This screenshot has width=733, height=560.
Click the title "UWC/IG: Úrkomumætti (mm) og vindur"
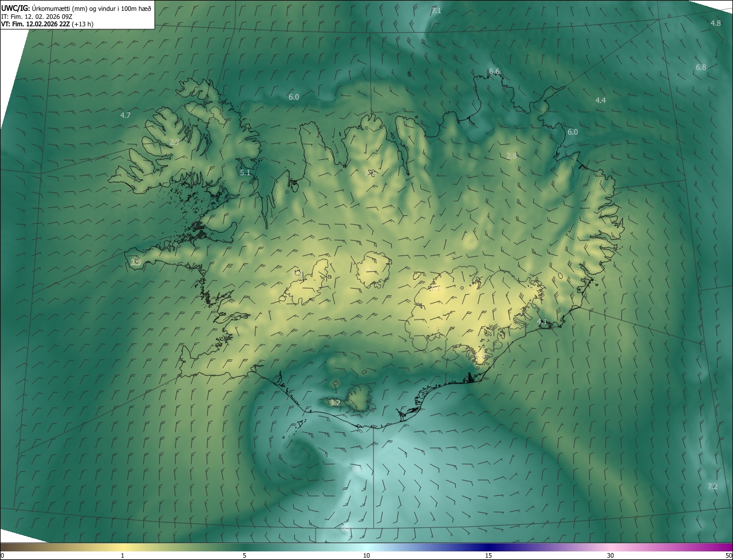(76, 8)
